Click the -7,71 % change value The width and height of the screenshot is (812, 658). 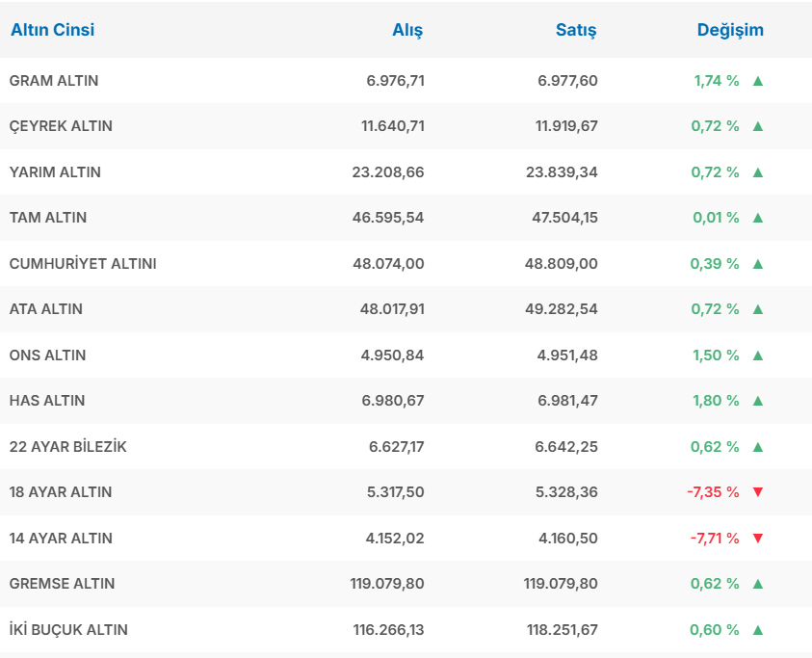coord(714,539)
